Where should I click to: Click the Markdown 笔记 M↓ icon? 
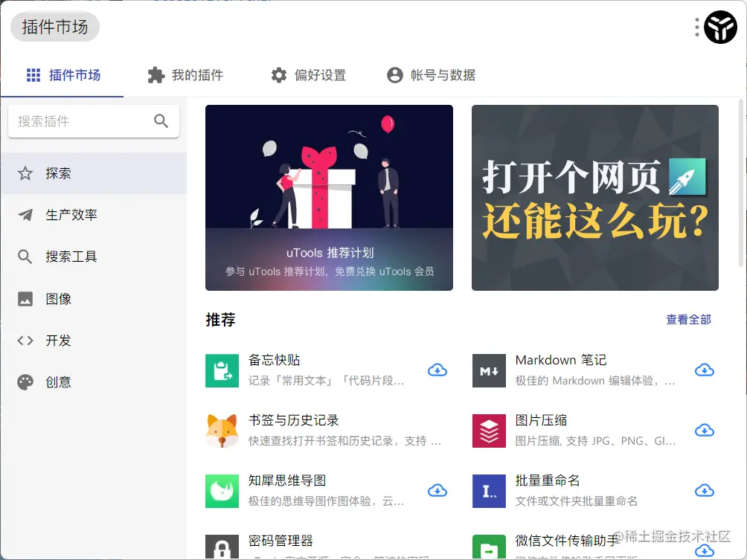(489, 370)
